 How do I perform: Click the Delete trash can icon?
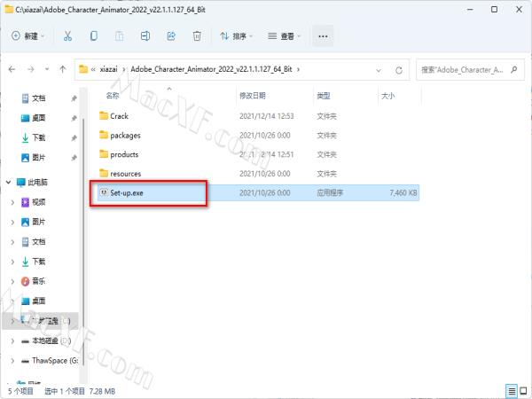click(x=197, y=36)
